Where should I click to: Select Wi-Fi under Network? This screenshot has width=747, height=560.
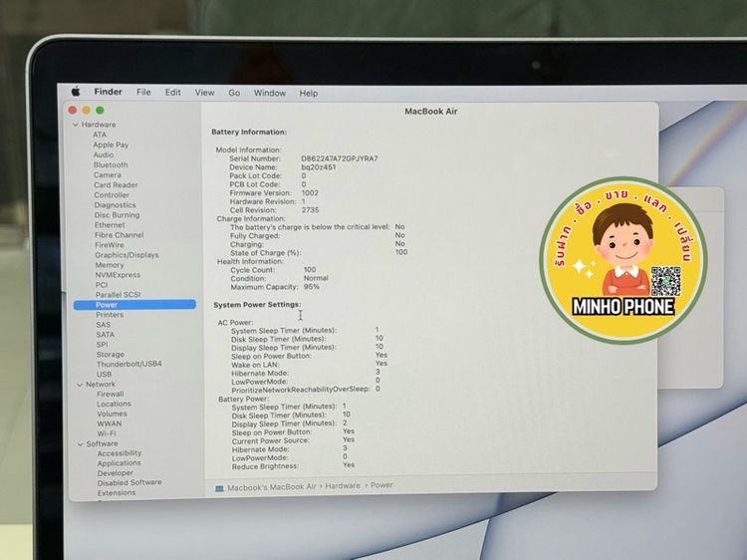tap(107, 433)
